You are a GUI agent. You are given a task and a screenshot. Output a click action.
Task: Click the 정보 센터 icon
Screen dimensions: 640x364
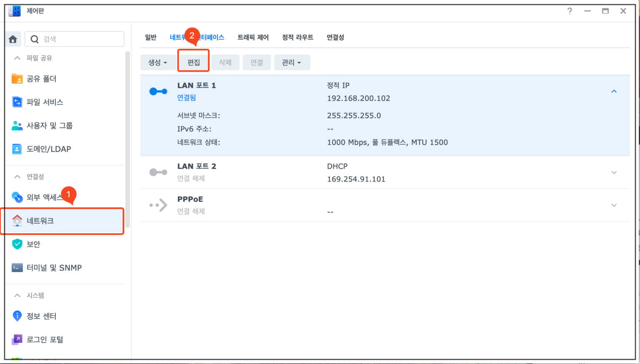[17, 316]
